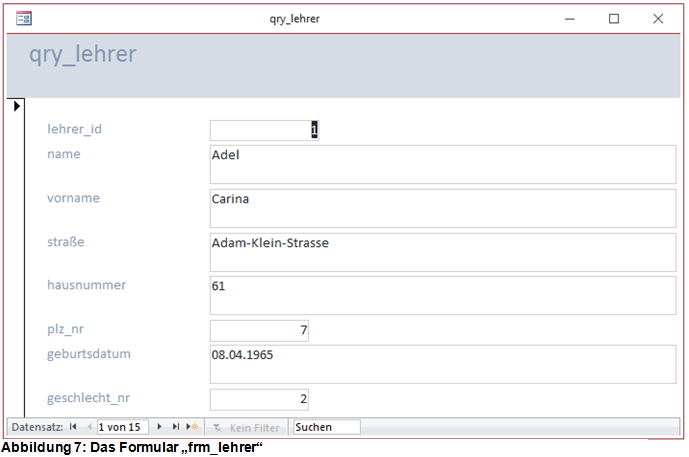Click the Suchen search box
The image size is (689, 457).
325,427
